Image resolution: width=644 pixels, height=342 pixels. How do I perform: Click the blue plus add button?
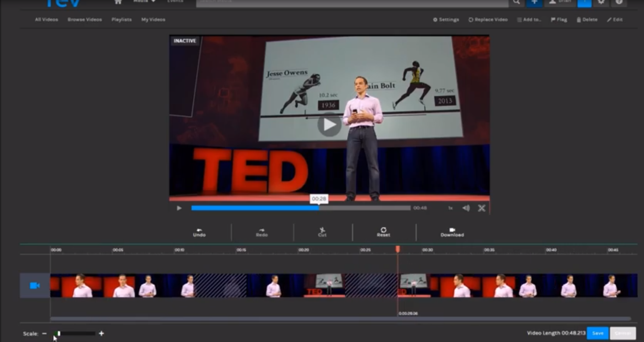534,2
